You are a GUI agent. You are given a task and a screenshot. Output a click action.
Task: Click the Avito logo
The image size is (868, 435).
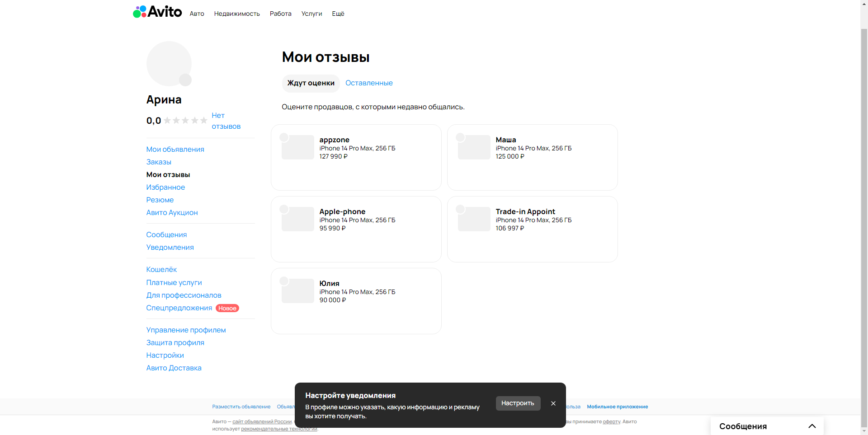click(x=157, y=12)
